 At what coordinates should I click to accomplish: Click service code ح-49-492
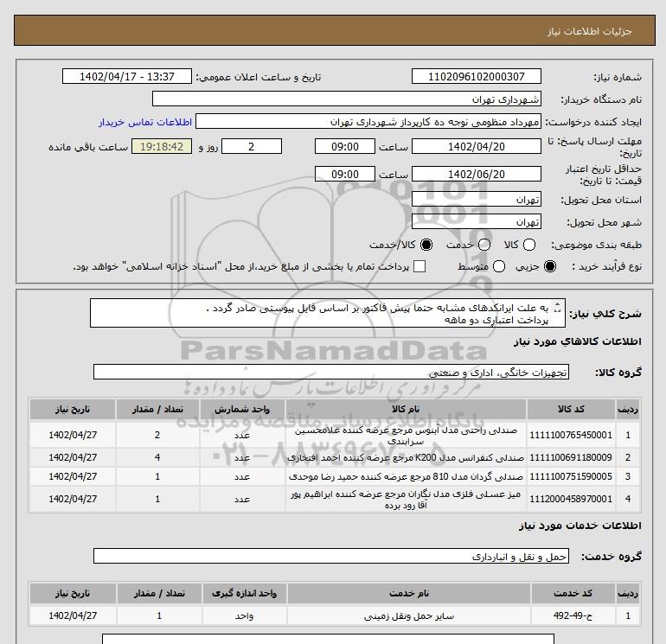click(x=573, y=615)
